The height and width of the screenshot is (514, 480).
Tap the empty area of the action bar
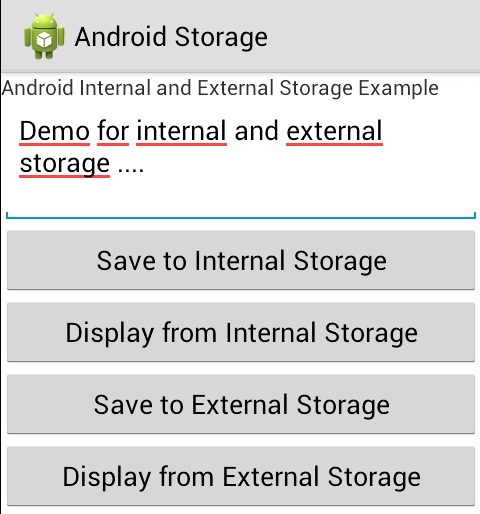click(373, 36)
